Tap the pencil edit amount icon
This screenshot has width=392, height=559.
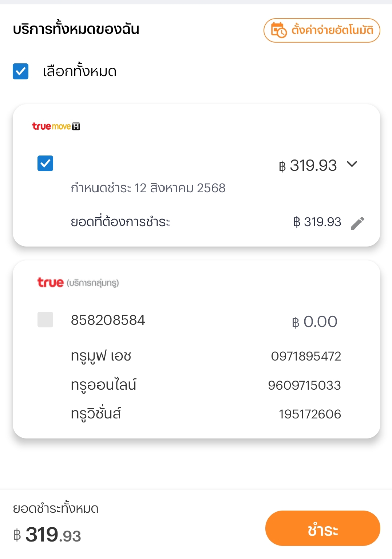357,223
